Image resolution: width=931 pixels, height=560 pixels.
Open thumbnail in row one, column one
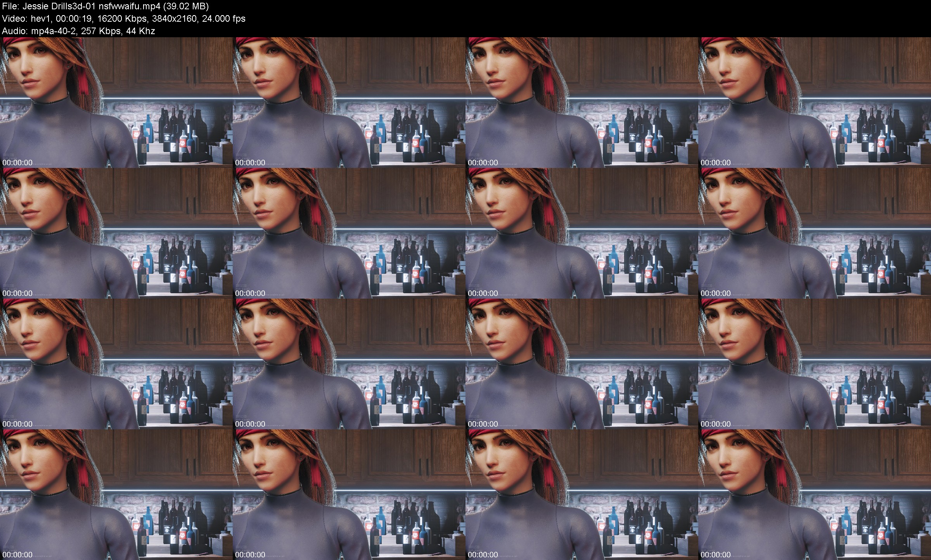pyautogui.click(x=116, y=102)
